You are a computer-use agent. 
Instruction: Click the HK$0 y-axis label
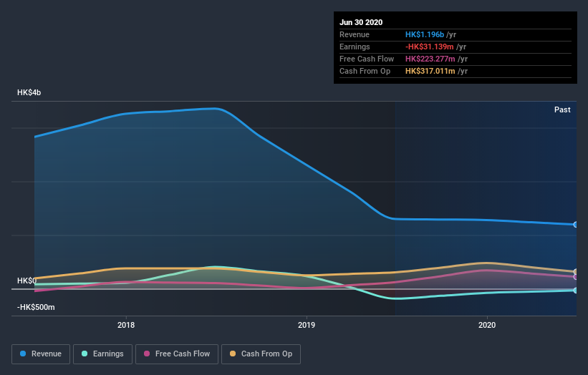(26, 281)
